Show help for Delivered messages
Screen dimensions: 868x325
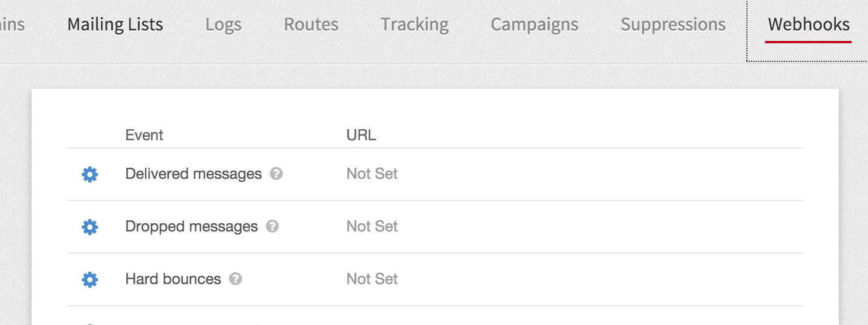[x=277, y=174]
